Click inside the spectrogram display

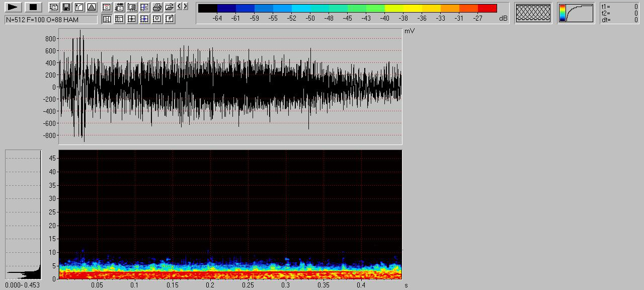coord(230,214)
